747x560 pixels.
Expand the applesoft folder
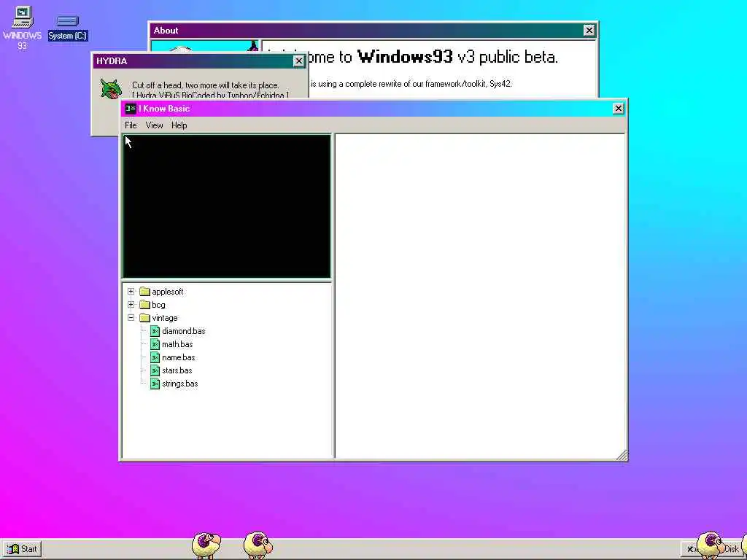[x=131, y=292]
